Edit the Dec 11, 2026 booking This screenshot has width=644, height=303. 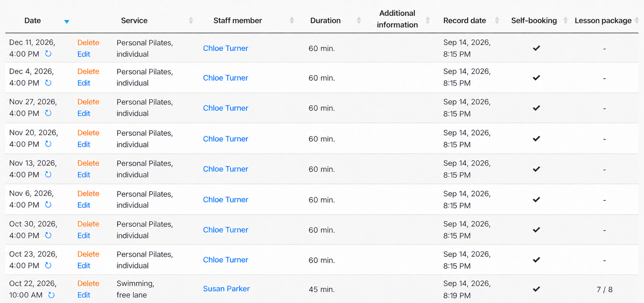tap(84, 54)
